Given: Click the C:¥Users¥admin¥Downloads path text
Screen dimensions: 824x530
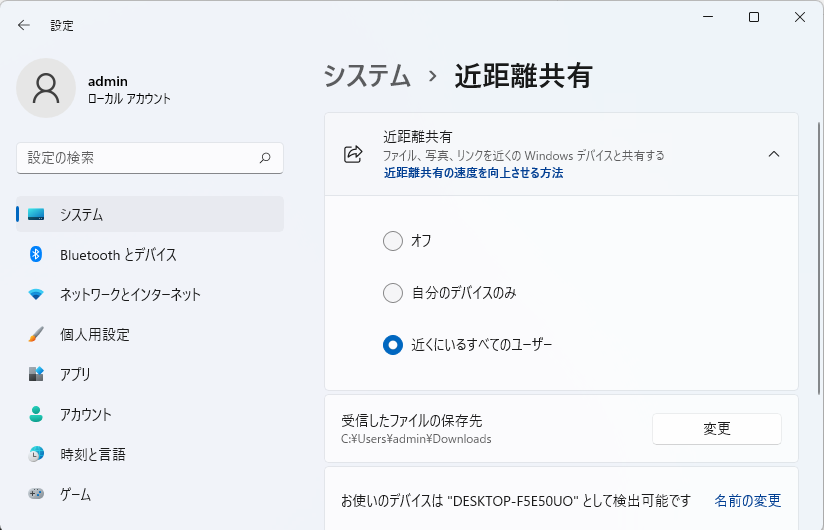Looking at the screenshot, I should point(416,439).
